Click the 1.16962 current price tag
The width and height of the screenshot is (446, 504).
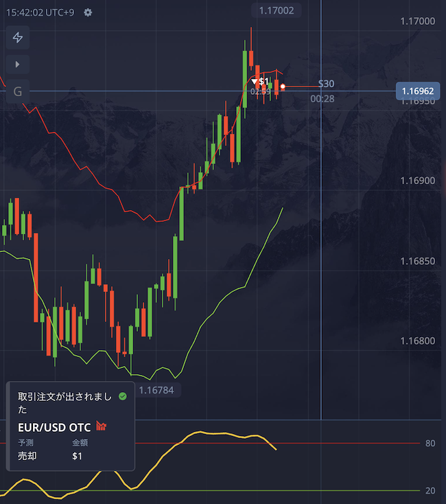[418, 91]
